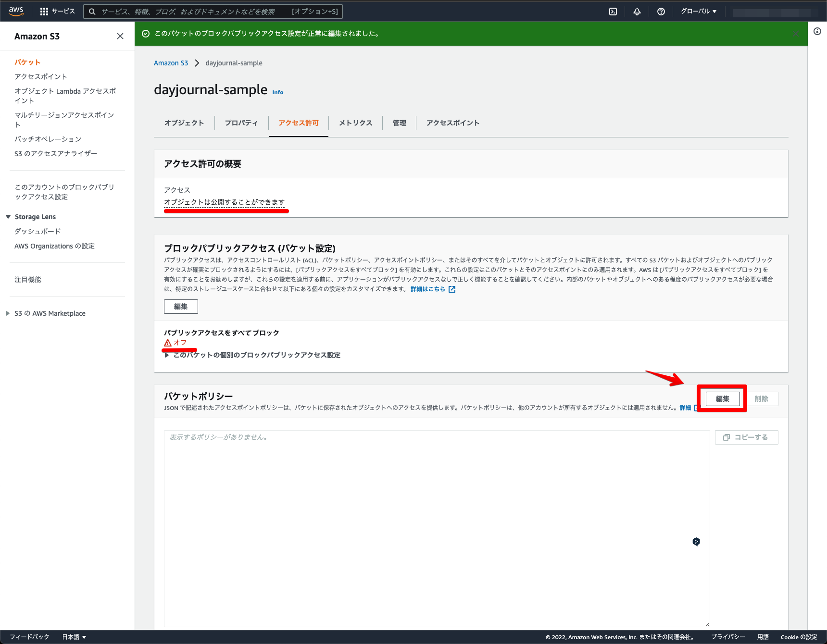Viewport: 827px width, 644px height.
Task: Switch to the オブジェクト tab
Action: click(184, 123)
